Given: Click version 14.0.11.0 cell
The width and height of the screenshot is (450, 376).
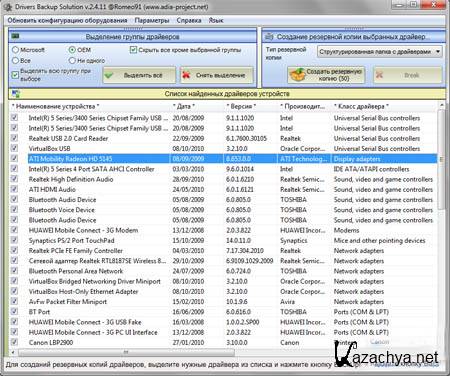Looking at the screenshot, I should 238,240.
